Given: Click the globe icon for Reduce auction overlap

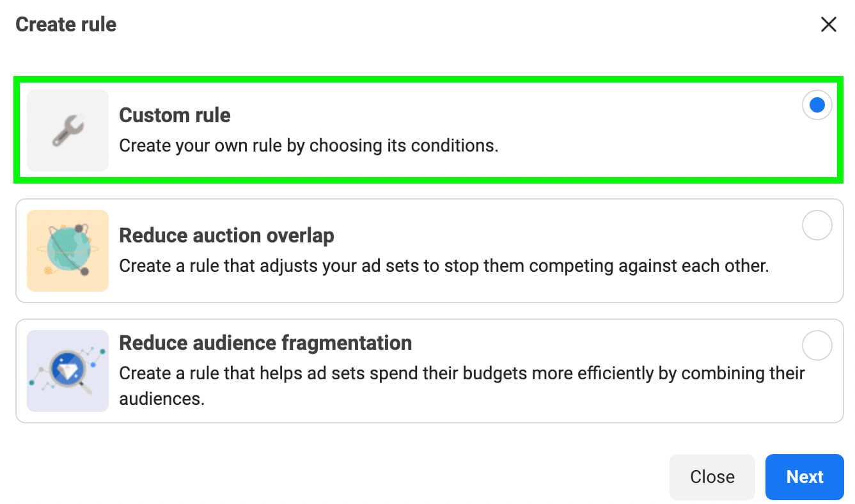Looking at the screenshot, I should click(x=67, y=251).
